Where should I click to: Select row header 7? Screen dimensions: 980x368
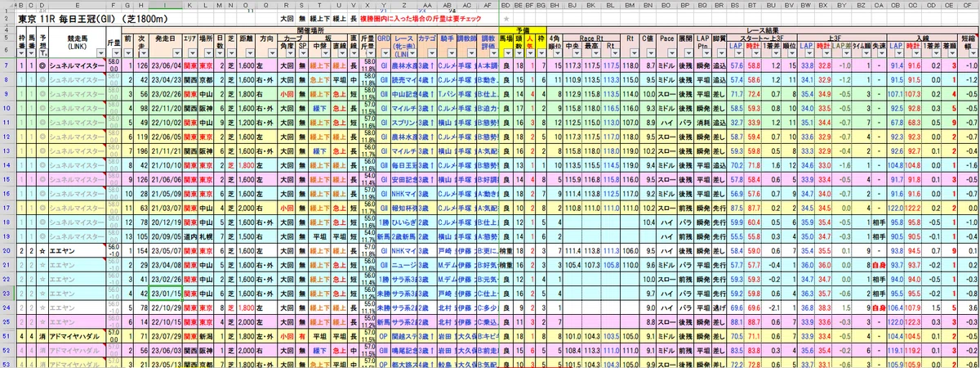(x=5, y=65)
